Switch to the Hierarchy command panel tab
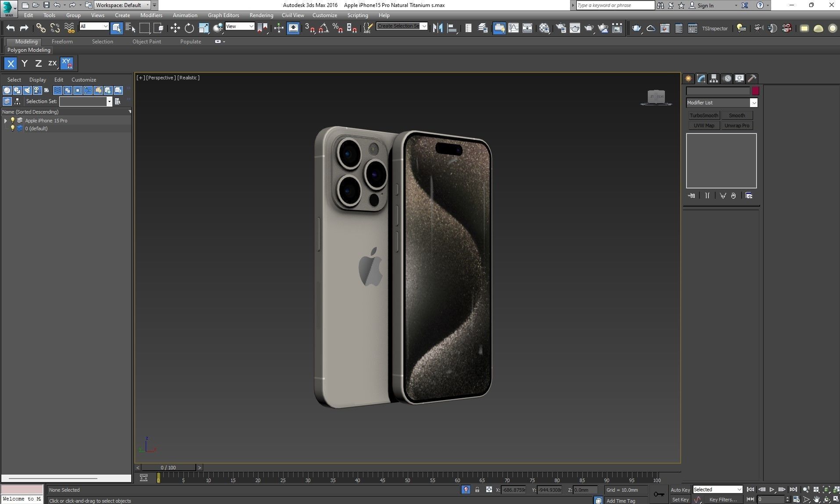The height and width of the screenshot is (504, 840). (714, 79)
